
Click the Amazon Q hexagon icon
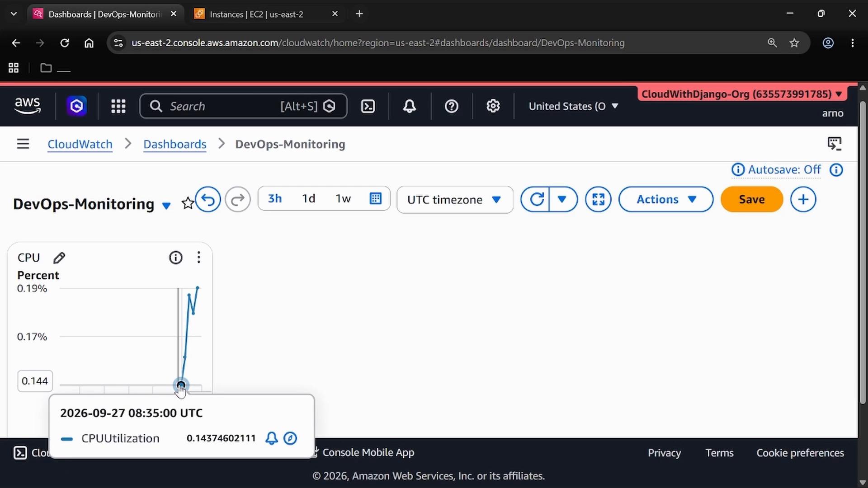pos(76,106)
